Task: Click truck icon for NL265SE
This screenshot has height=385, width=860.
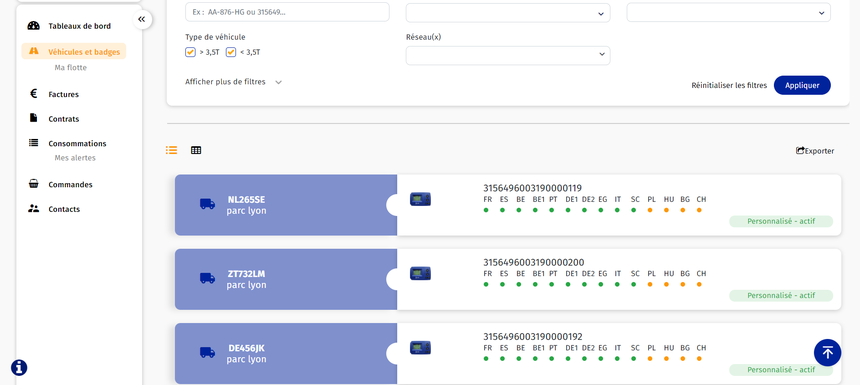Action: pos(207,204)
